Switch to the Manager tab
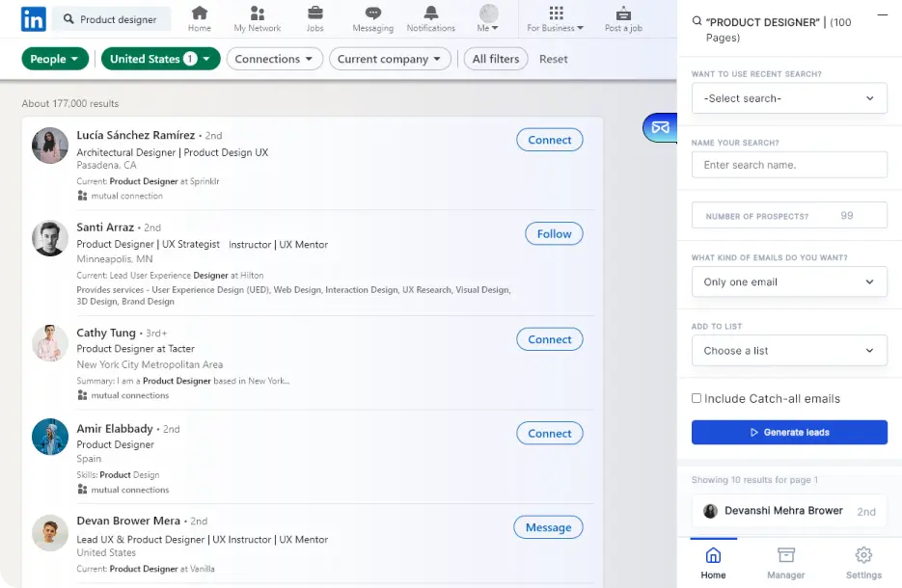The width and height of the screenshot is (902, 588). (785, 563)
